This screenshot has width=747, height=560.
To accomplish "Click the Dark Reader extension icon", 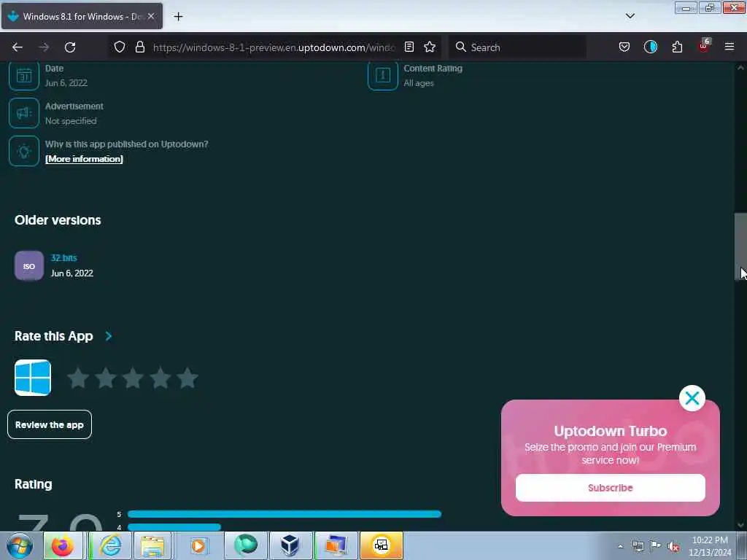I will point(650,47).
